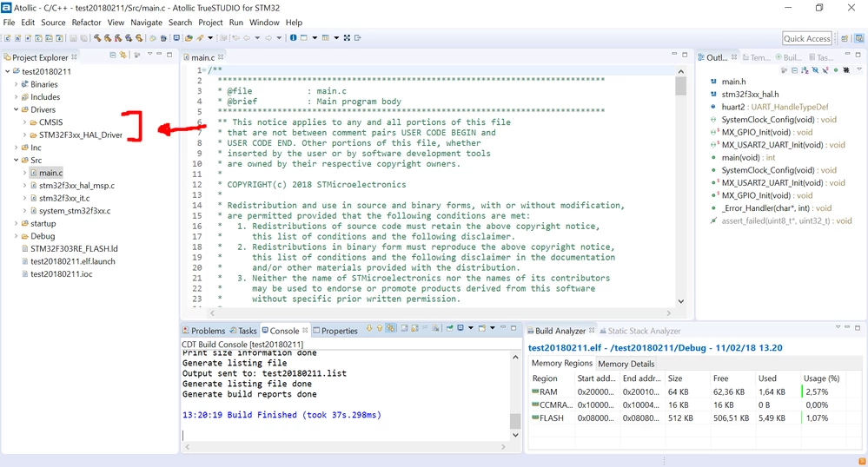Screen dimensions: 868x467
Task: Collapse the Src folder
Action: click(16, 160)
